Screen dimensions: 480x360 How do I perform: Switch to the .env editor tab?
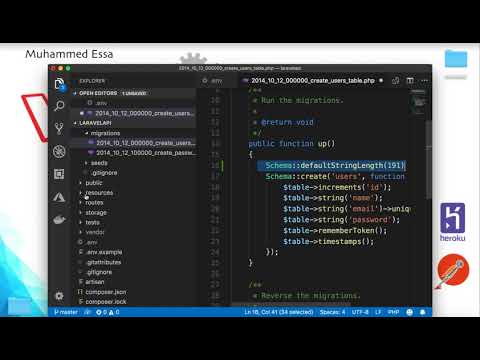click(213, 80)
